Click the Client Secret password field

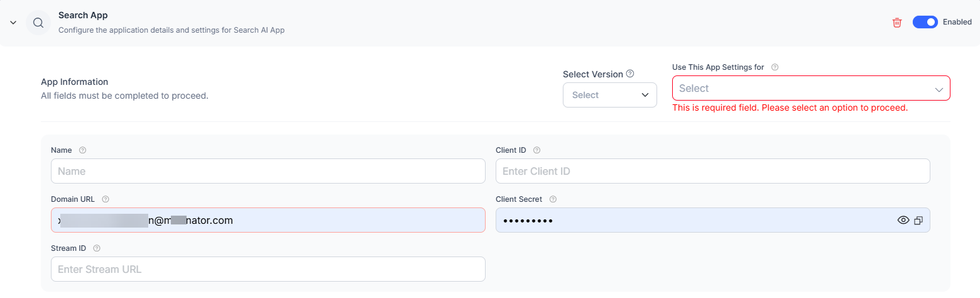(x=691, y=220)
